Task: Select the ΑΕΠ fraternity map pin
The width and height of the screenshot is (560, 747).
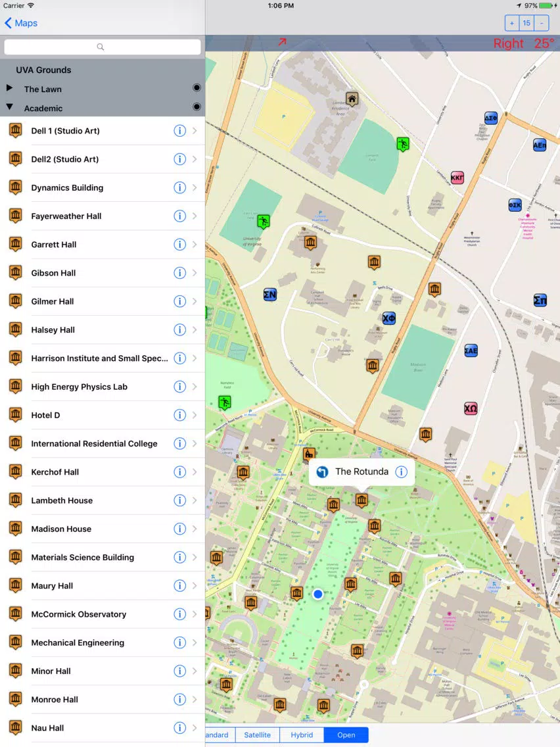Action: [540, 145]
